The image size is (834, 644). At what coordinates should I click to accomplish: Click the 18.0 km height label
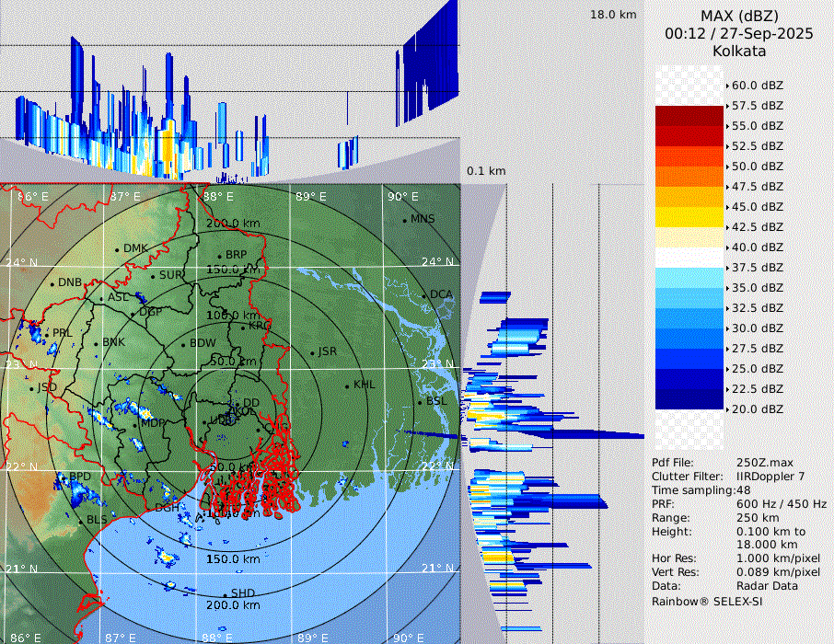tap(613, 15)
